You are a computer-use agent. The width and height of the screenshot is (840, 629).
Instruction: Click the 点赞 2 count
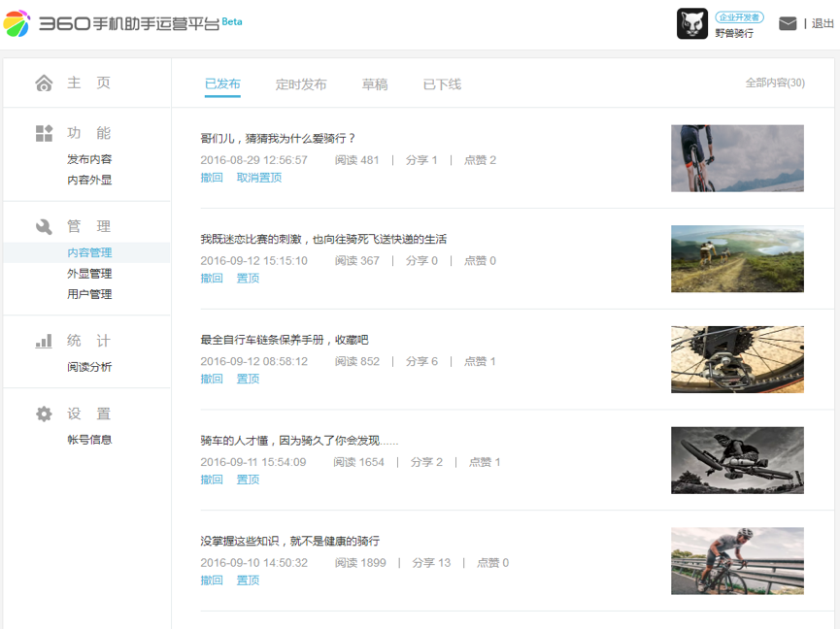pyautogui.click(x=480, y=160)
